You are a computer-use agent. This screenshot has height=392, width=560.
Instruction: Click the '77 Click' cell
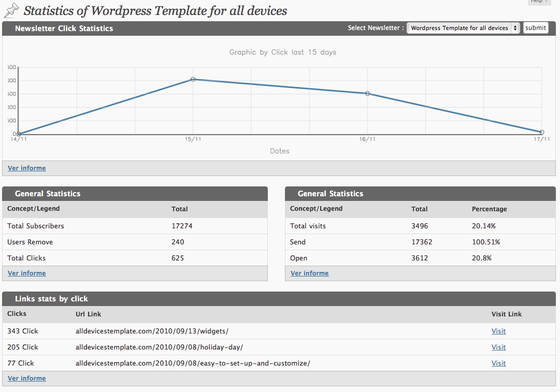click(21, 363)
